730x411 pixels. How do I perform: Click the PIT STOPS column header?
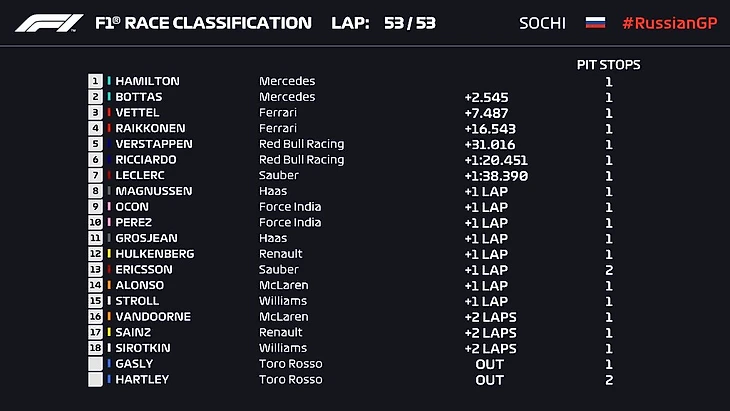(x=608, y=65)
